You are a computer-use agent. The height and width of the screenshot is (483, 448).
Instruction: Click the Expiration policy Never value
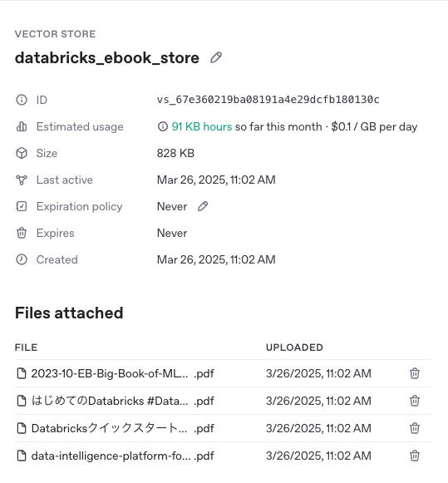click(172, 206)
